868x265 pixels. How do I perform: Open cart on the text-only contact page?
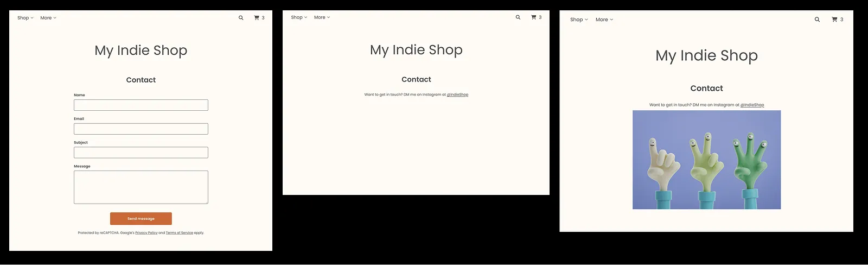(x=534, y=17)
